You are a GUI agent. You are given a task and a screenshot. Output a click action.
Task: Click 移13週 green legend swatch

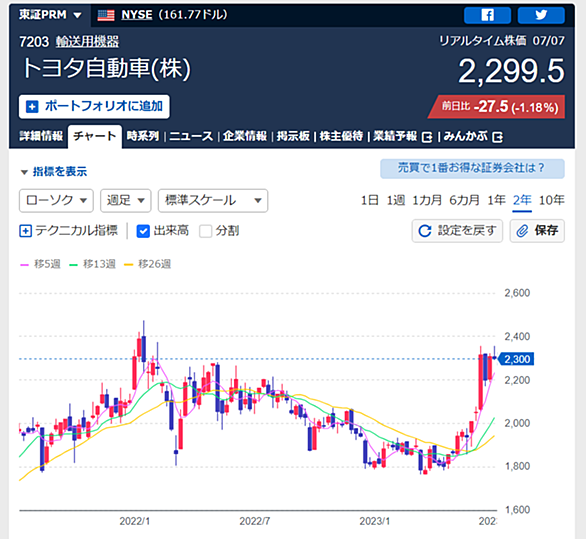[x=73, y=265]
